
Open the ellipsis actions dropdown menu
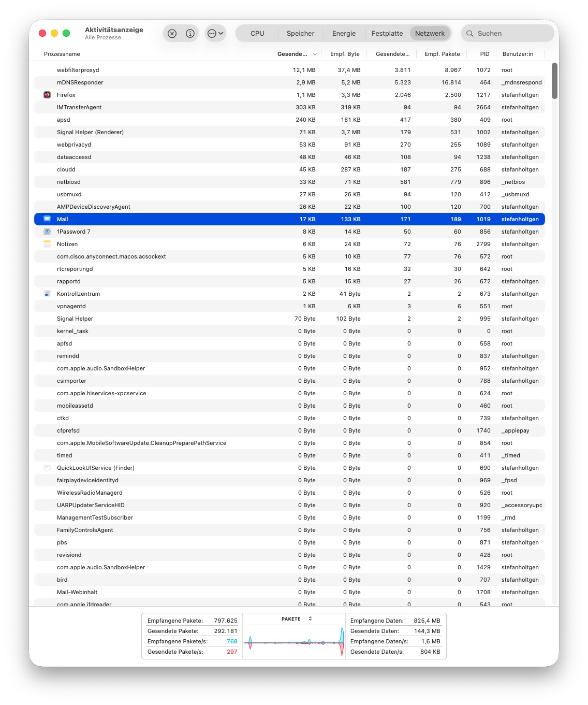pyautogui.click(x=215, y=34)
